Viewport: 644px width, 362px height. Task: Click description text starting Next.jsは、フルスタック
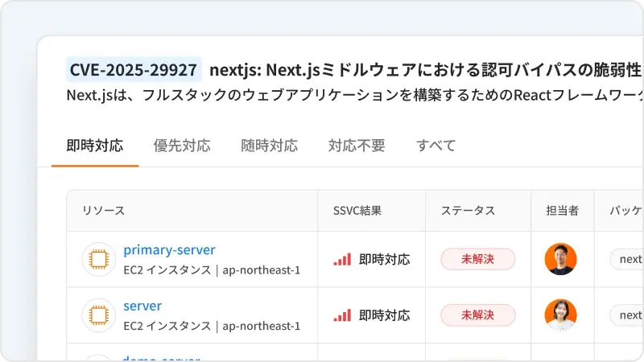(355, 95)
